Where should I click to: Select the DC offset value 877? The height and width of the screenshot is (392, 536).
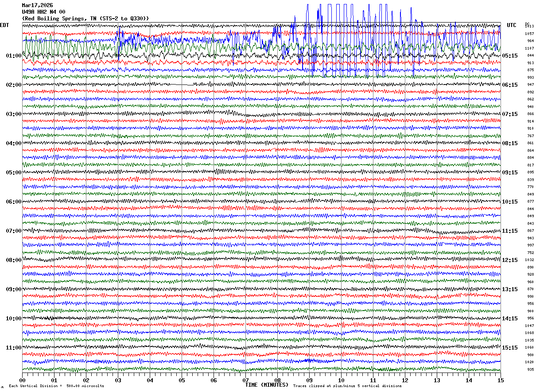[531, 201]
